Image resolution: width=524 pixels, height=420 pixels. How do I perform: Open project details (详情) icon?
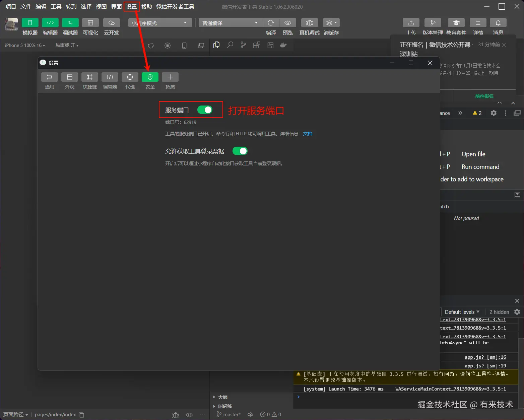point(478,22)
